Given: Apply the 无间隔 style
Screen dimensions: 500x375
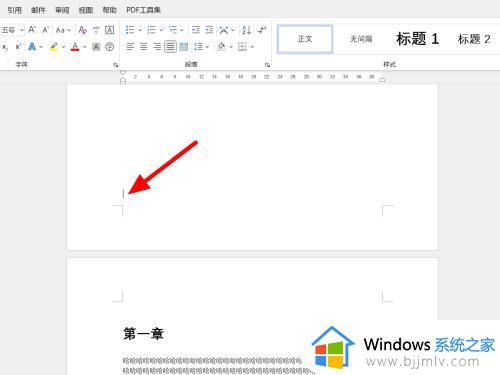Looking at the screenshot, I should click(361, 39).
